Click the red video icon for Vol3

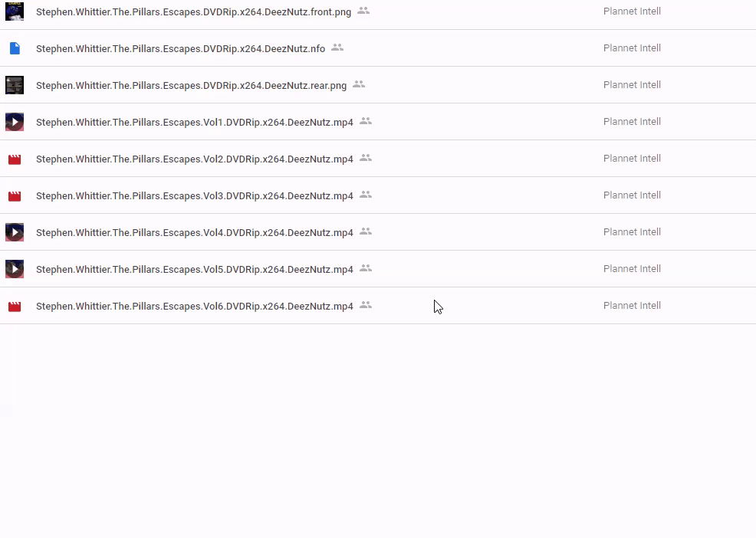tap(15, 196)
